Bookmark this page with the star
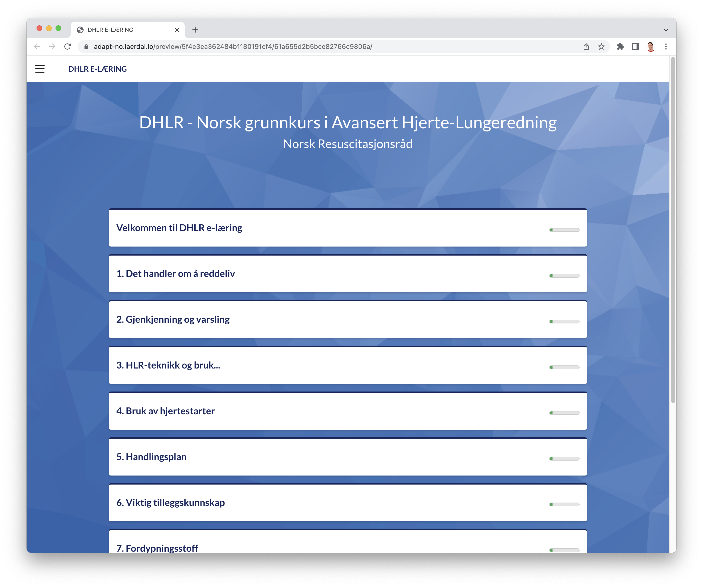The height and width of the screenshot is (588, 703). pyautogui.click(x=602, y=47)
